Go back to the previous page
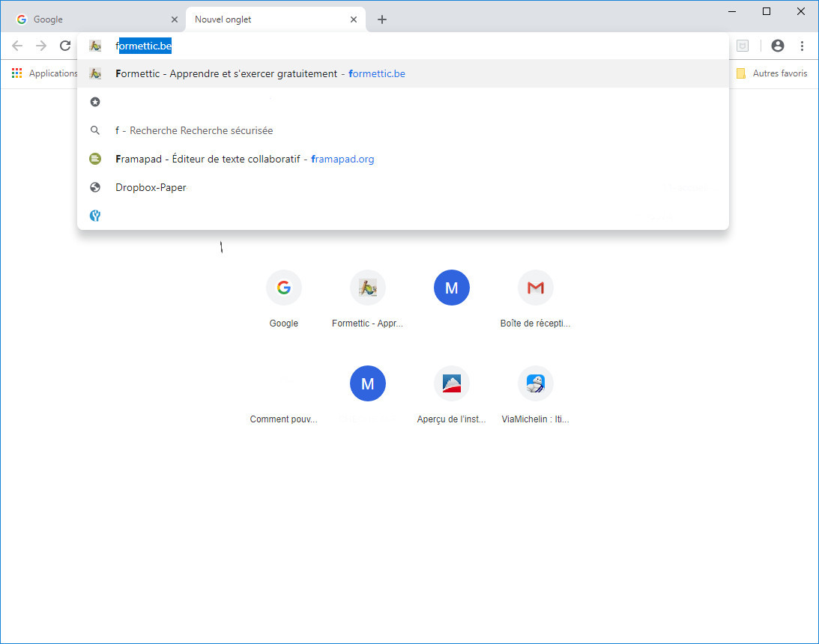 [17, 46]
